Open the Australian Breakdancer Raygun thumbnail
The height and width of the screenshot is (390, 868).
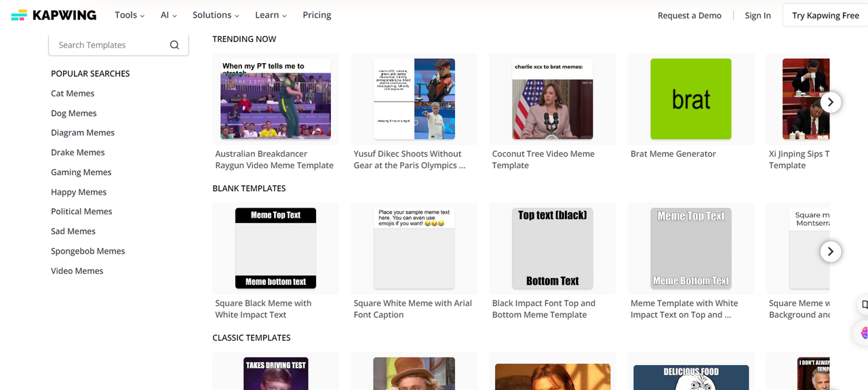coord(275,99)
